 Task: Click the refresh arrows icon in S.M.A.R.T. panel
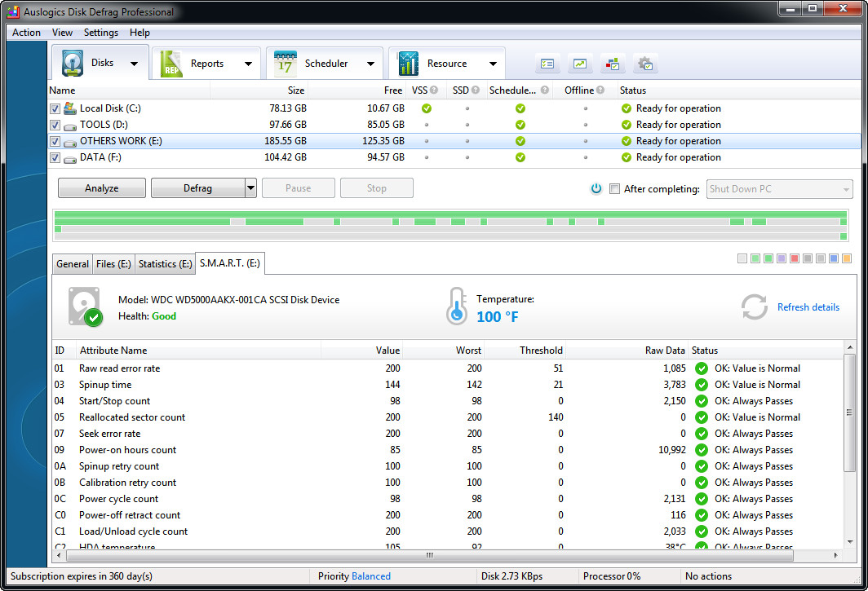[x=754, y=307]
